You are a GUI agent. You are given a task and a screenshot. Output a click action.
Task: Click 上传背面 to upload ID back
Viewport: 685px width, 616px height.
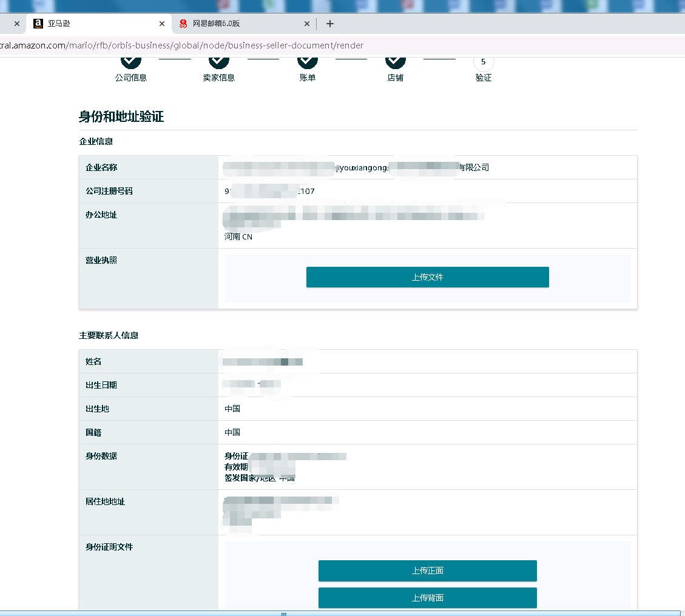(x=427, y=598)
